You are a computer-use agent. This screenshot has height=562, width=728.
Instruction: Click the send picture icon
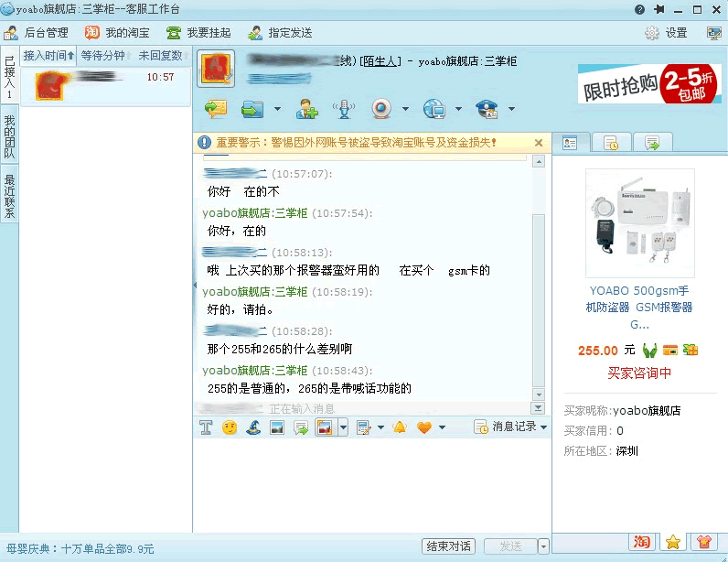[276, 427]
